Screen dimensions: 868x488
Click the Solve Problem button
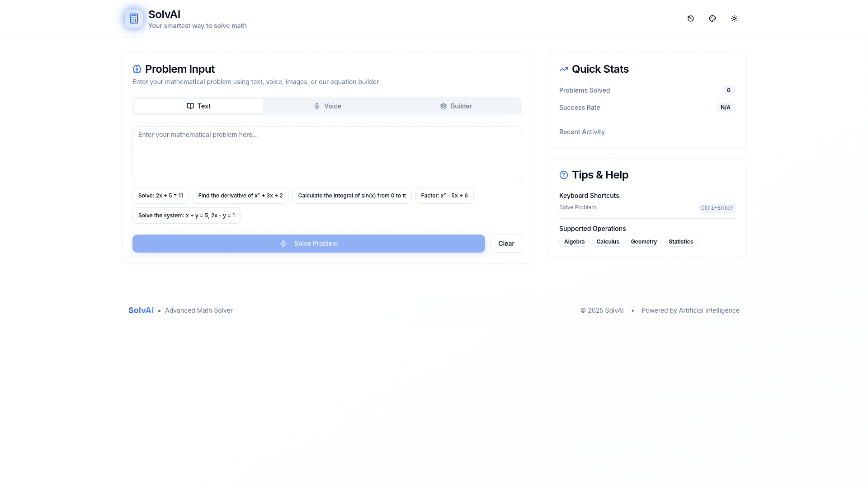click(309, 244)
